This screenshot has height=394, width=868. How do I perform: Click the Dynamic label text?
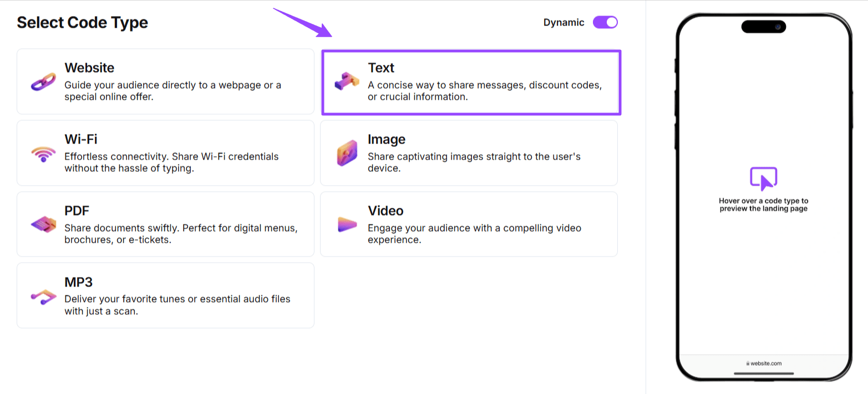(564, 23)
